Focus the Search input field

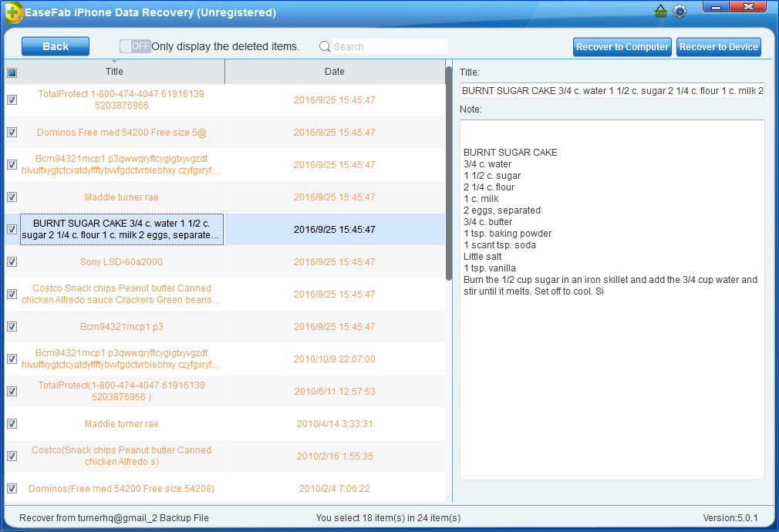click(390, 46)
